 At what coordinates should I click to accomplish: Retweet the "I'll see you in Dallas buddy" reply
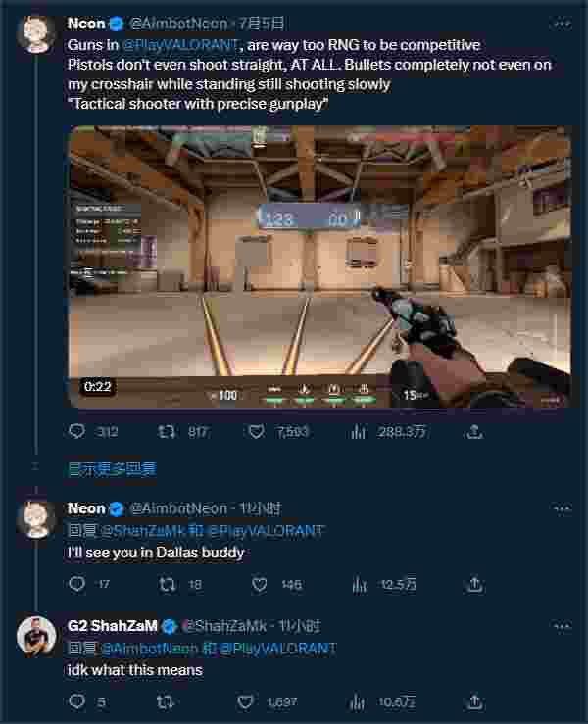(x=167, y=584)
